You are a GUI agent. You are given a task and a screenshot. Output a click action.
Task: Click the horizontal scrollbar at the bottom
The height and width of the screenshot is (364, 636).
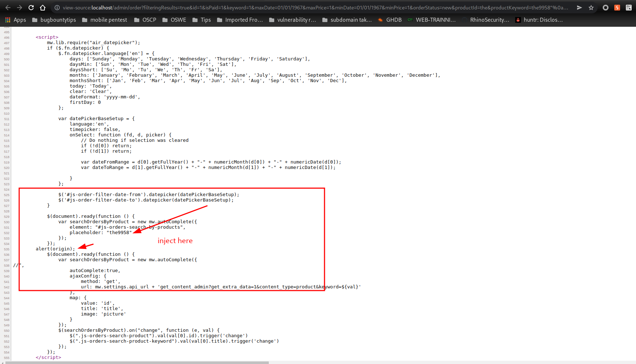[x=137, y=363]
